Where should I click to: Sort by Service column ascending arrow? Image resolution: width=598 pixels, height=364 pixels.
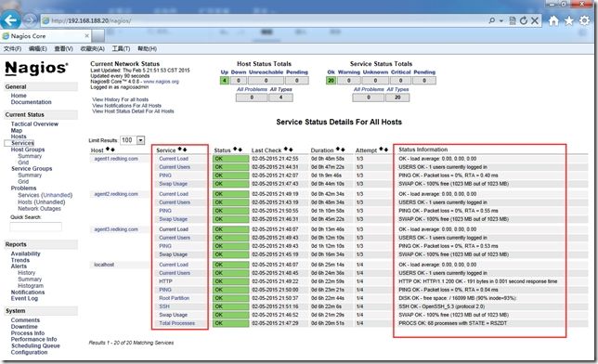(x=180, y=149)
